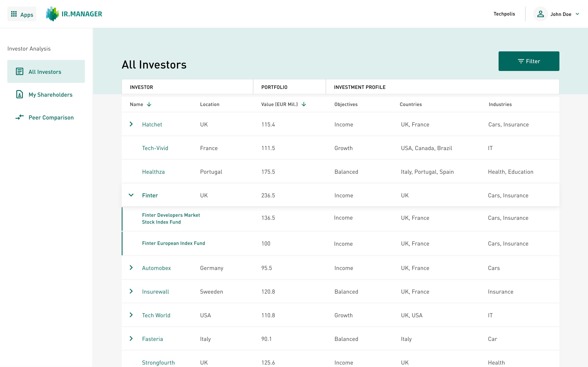Screen dimensions: 588x367
Task: Select the All Investors list icon in sidebar
Action: click(x=19, y=71)
